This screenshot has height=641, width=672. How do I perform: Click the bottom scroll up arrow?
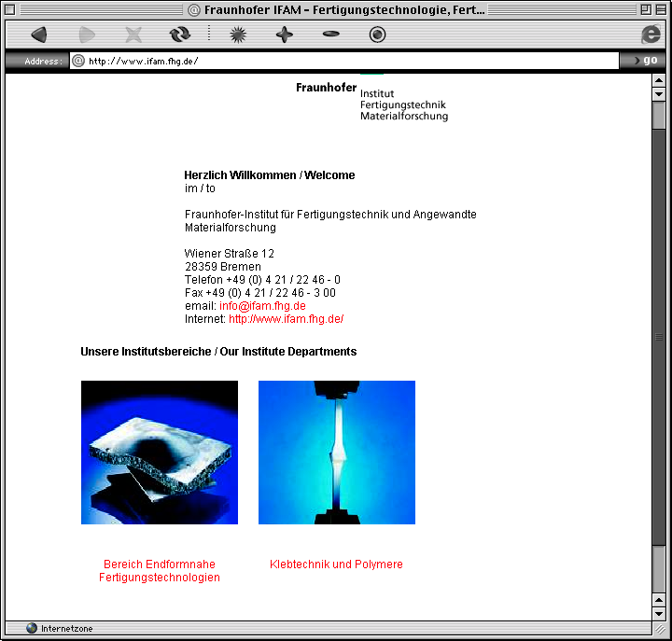(659, 600)
